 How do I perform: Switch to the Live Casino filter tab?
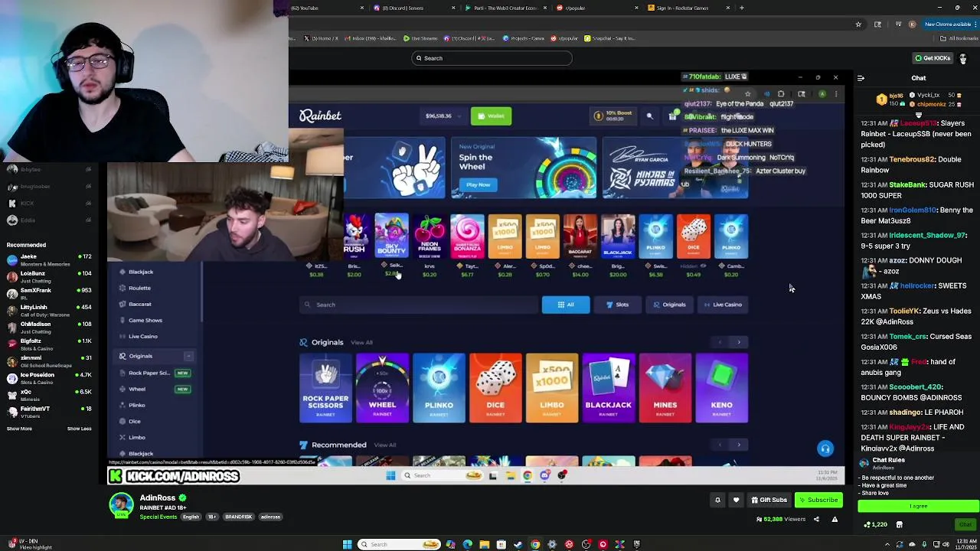[722, 305]
